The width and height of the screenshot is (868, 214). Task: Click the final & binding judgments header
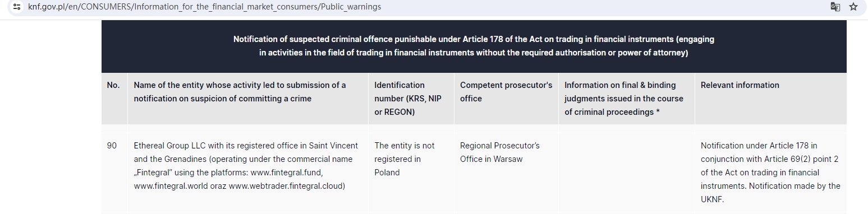(624, 99)
